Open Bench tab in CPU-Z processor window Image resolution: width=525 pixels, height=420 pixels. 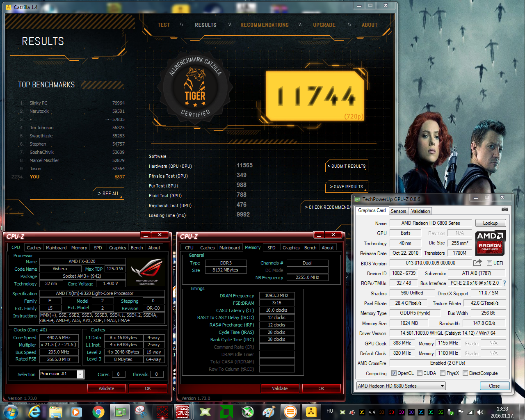click(x=137, y=248)
